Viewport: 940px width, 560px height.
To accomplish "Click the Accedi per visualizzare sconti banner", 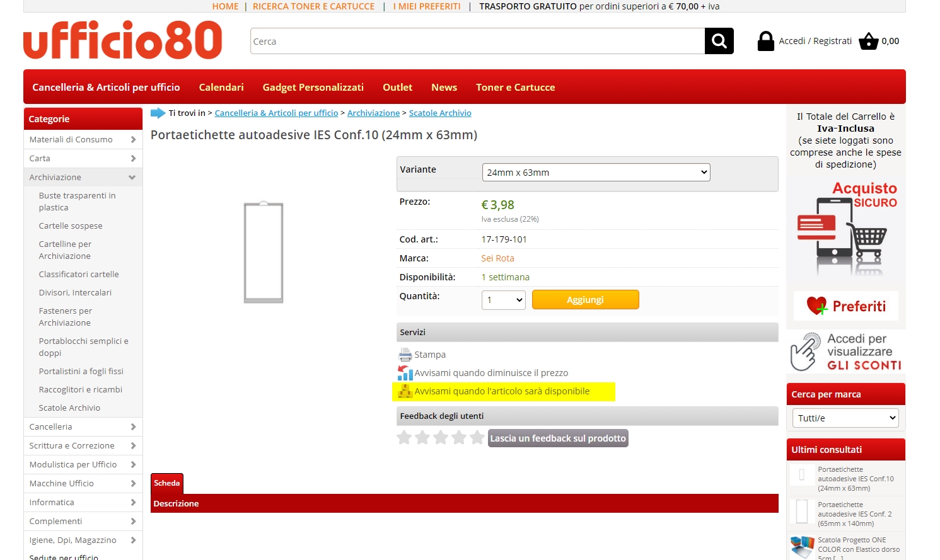I will click(x=845, y=351).
